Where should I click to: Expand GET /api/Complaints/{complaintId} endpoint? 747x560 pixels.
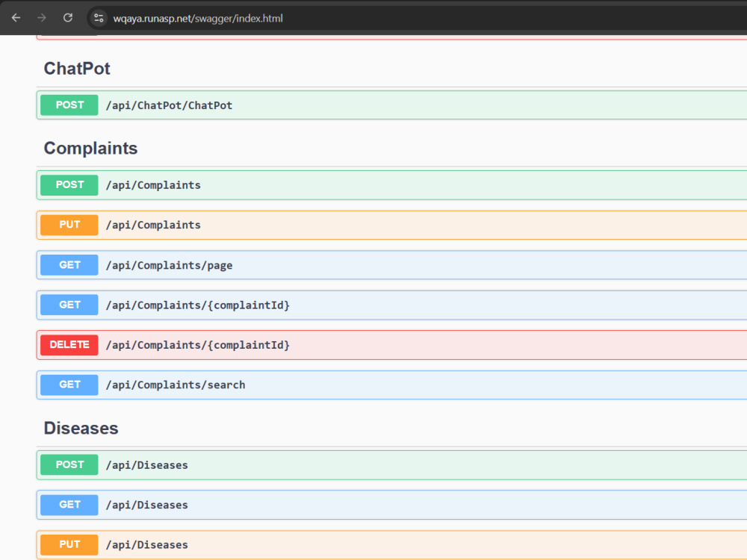pyautogui.click(x=391, y=305)
